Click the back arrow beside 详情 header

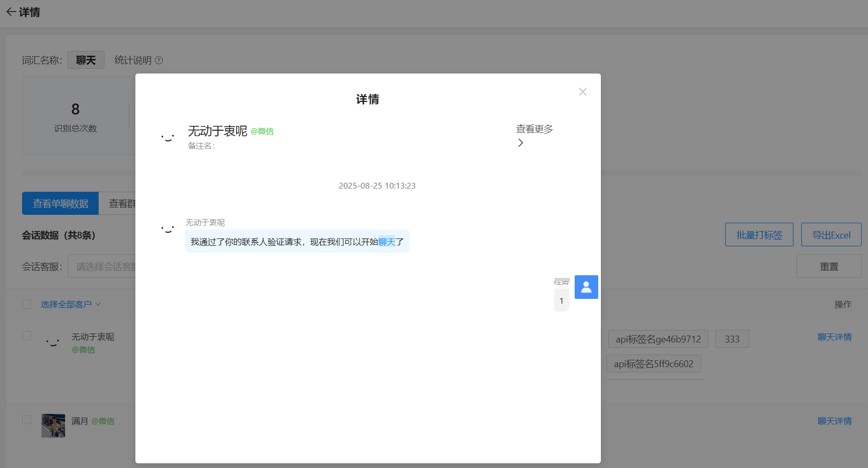click(10, 12)
